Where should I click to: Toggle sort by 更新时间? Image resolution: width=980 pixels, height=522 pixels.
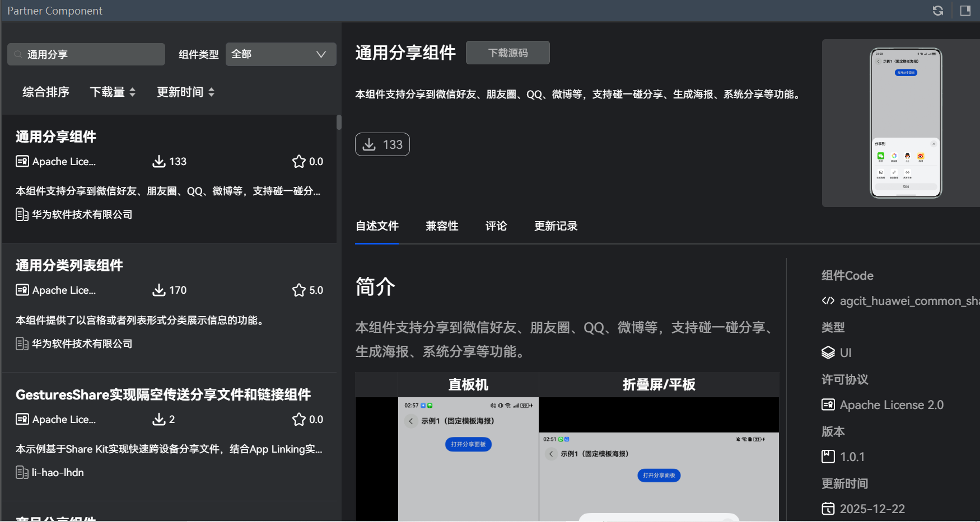pyautogui.click(x=185, y=92)
